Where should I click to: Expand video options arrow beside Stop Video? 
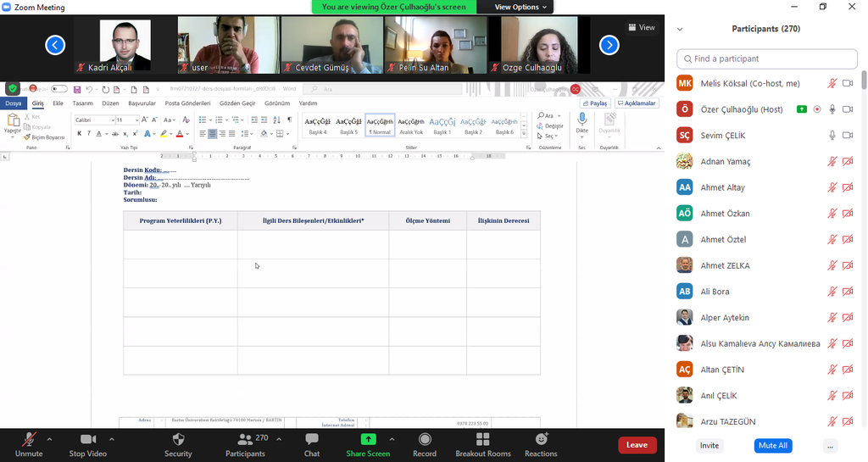coord(112,439)
